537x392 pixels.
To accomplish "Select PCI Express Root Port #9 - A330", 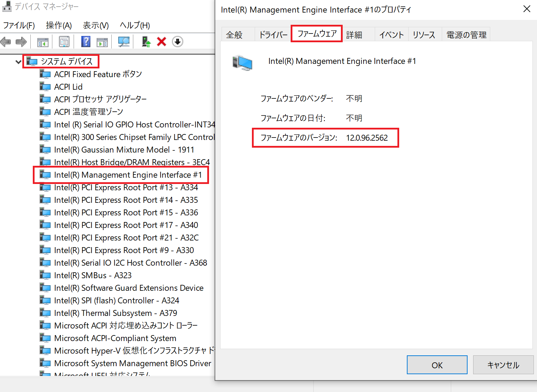I will 124,250.
